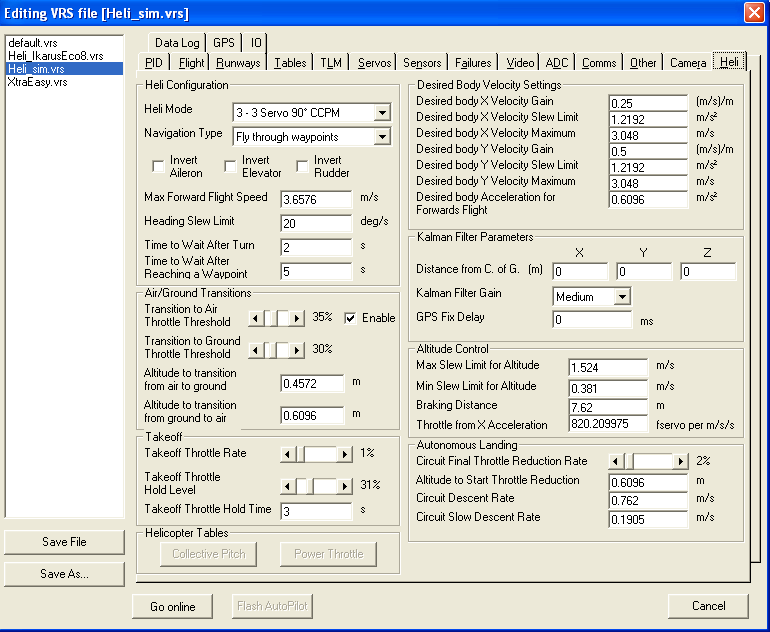The height and width of the screenshot is (632, 770).
Task: Click the Throttle from X Acceleration field
Action: [x=608, y=424]
